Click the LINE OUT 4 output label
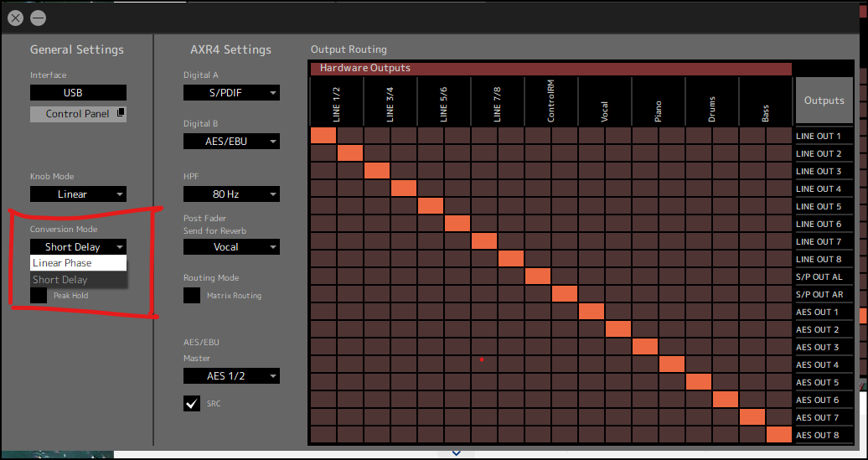The height and width of the screenshot is (460, 868). pos(823,189)
